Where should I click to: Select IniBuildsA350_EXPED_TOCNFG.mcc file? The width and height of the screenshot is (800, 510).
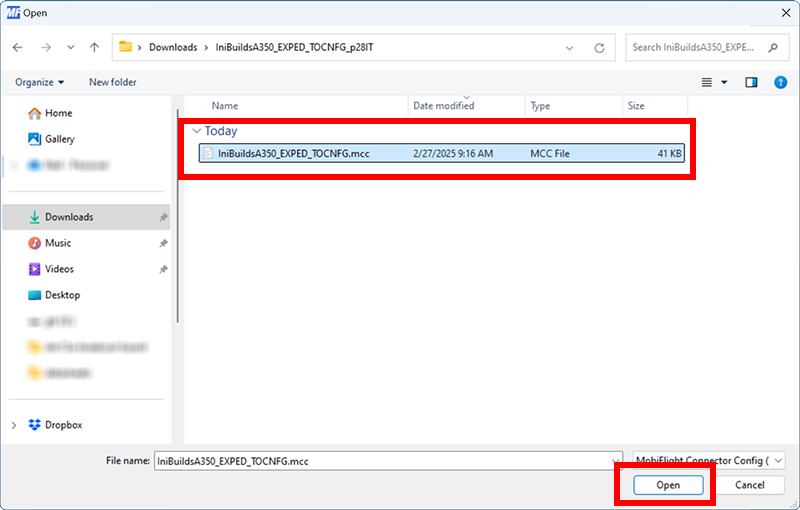441,154
